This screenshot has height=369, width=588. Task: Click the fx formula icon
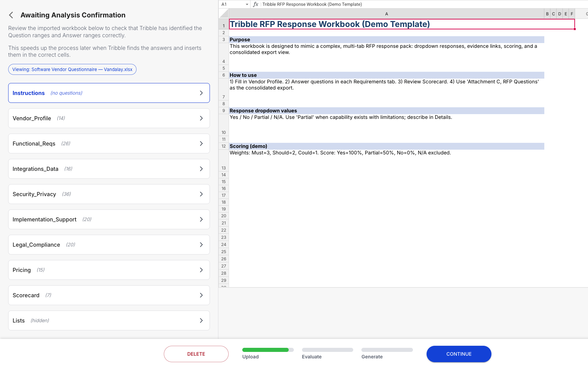pos(256,4)
